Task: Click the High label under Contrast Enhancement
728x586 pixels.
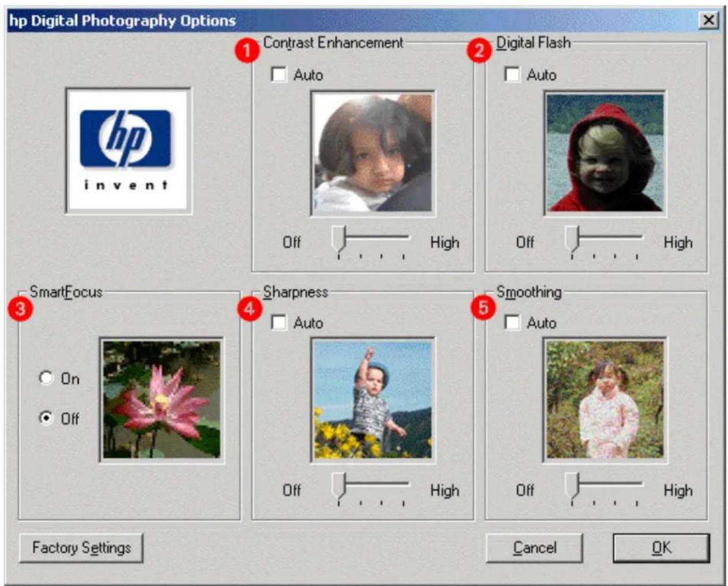Action: pos(445,242)
